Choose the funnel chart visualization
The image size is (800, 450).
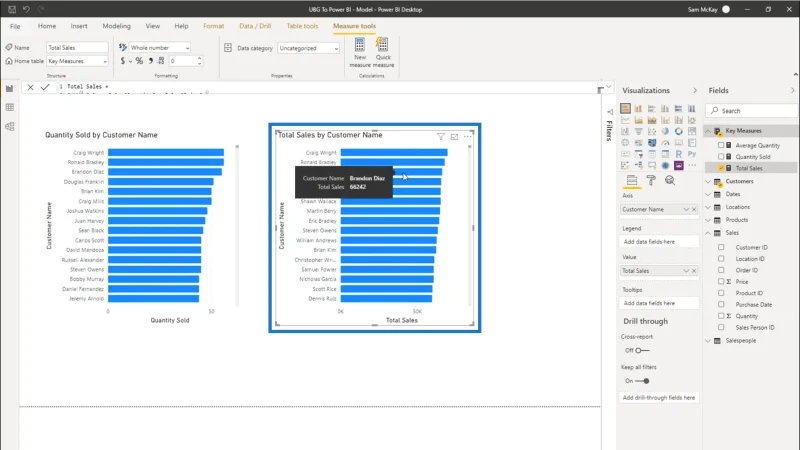[x=638, y=131]
